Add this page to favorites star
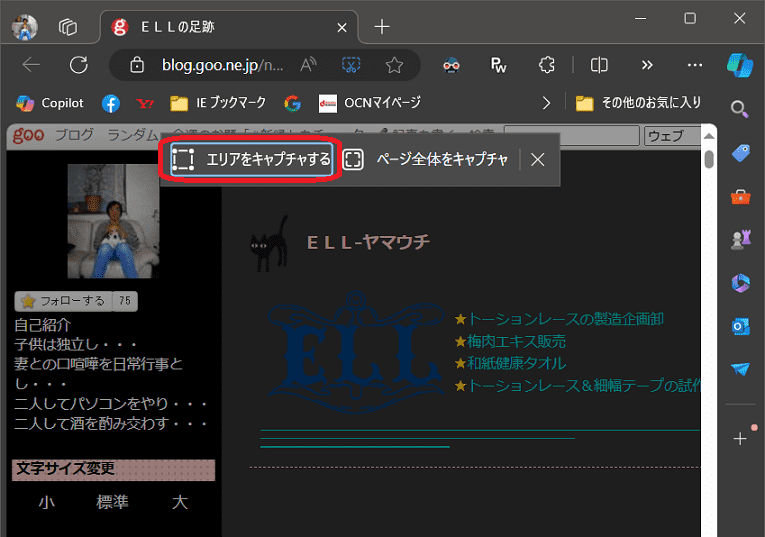Screen dimensions: 765x537 pos(394,65)
